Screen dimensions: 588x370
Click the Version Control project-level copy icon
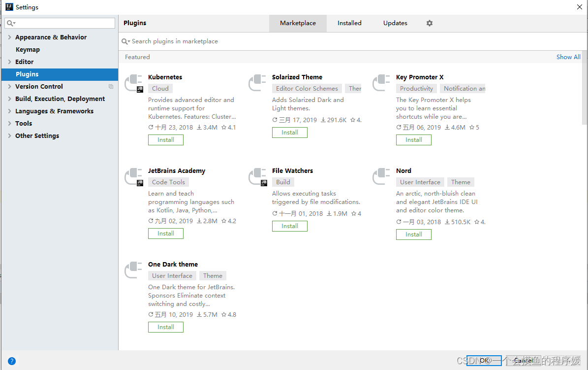111,86
